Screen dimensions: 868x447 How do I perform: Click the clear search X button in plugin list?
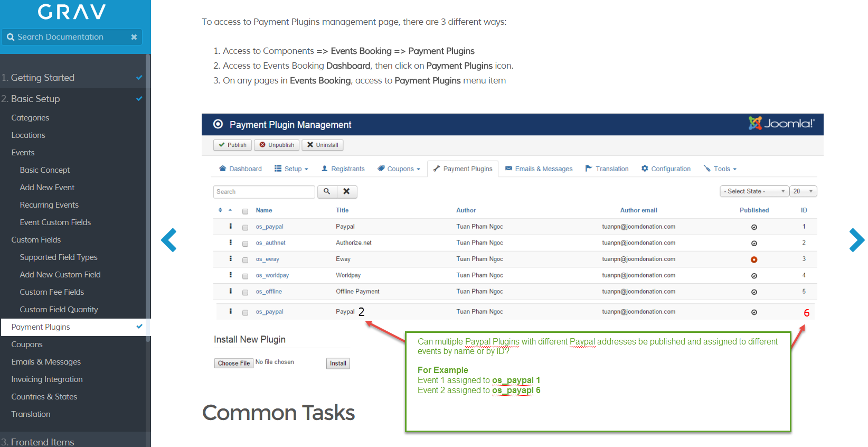click(347, 191)
